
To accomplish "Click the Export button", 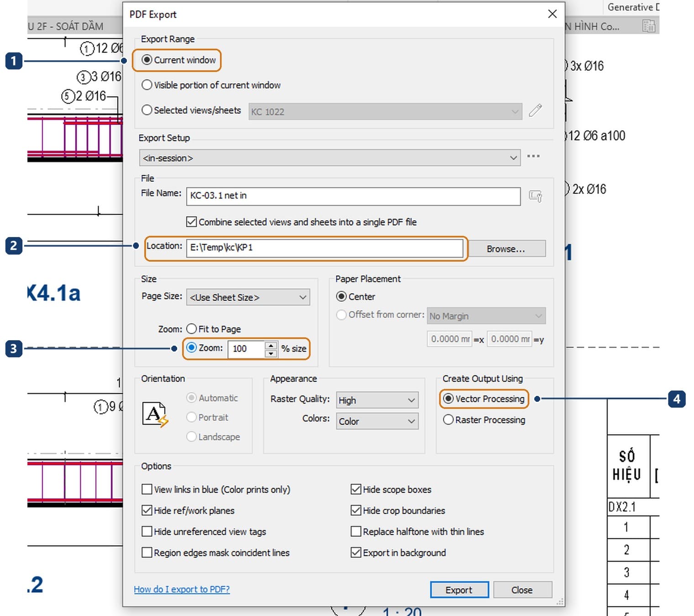I will click(459, 590).
